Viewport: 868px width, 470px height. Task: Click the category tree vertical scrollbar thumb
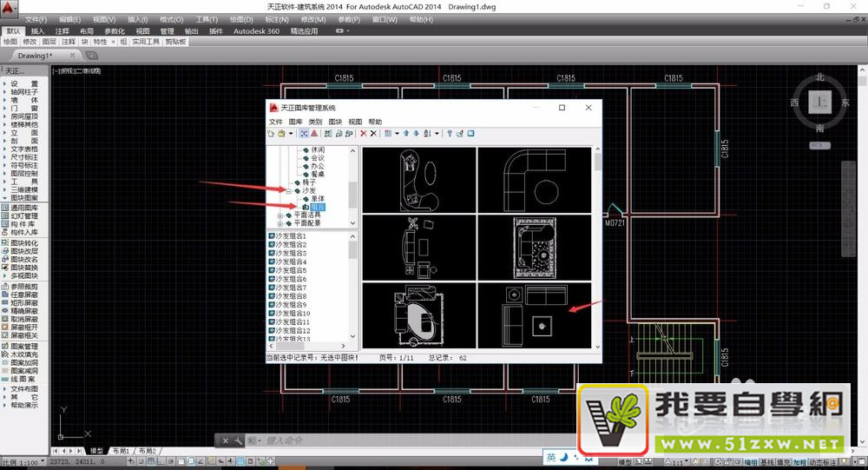(x=352, y=194)
